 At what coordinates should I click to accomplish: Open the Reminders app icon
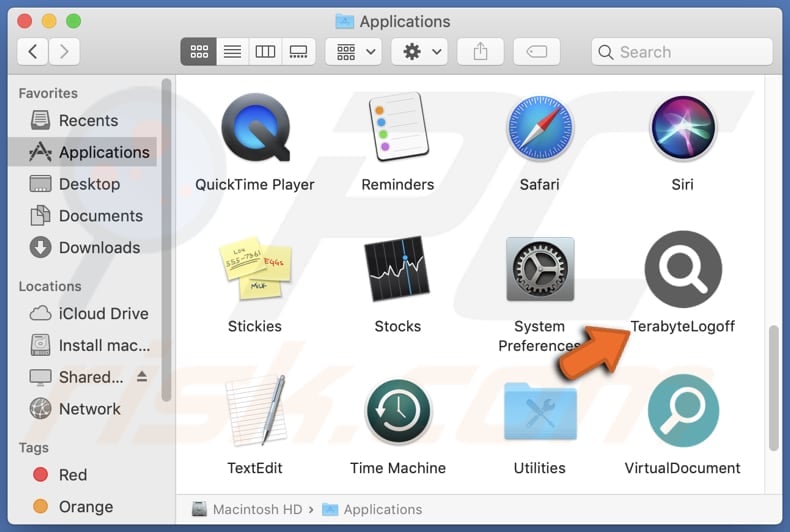(398, 126)
